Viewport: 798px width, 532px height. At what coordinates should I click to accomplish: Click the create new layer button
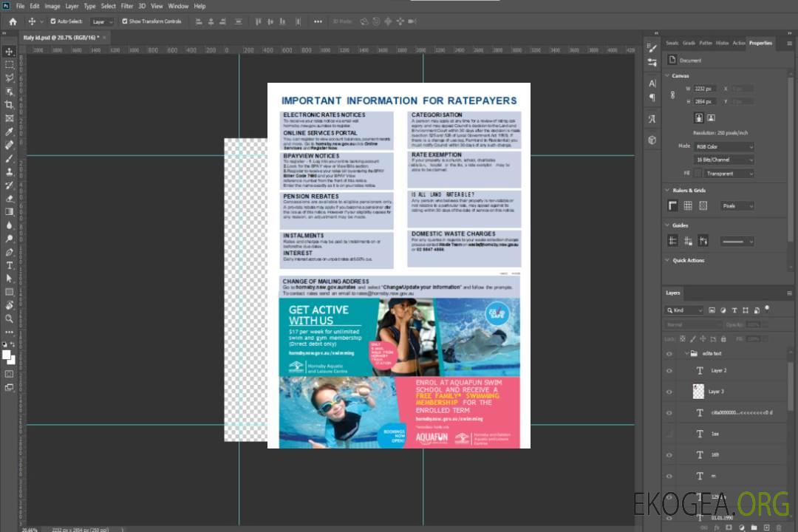pos(768,528)
